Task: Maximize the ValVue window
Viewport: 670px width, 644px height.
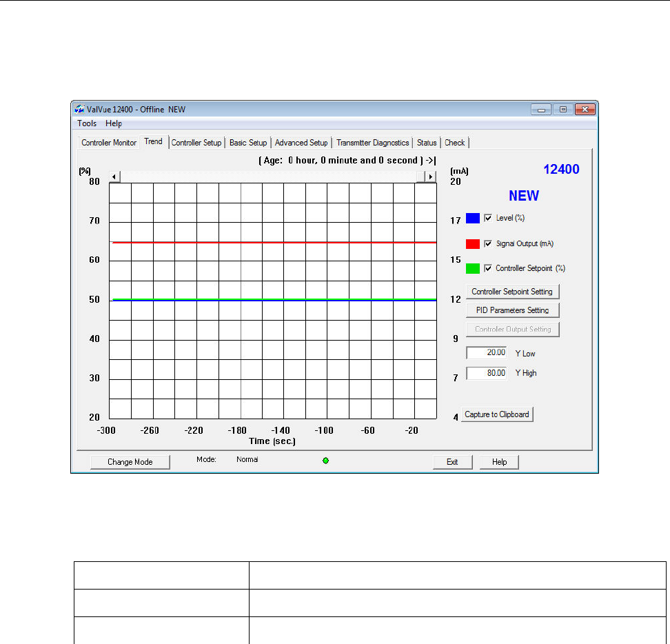Action: [x=563, y=110]
